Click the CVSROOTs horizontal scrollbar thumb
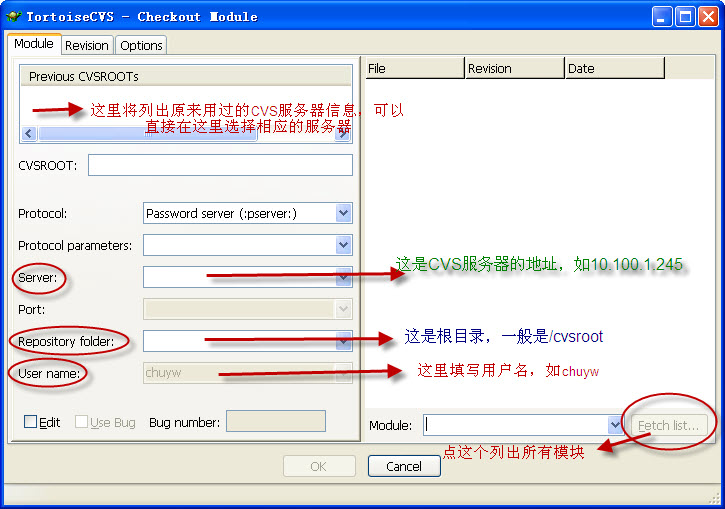This screenshot has height=509, width=725. coord(147,134)
